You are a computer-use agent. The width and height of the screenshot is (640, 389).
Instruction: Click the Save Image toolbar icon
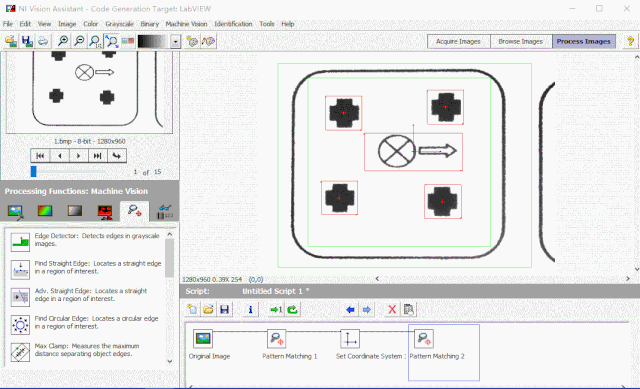click(x=27, y=41)
